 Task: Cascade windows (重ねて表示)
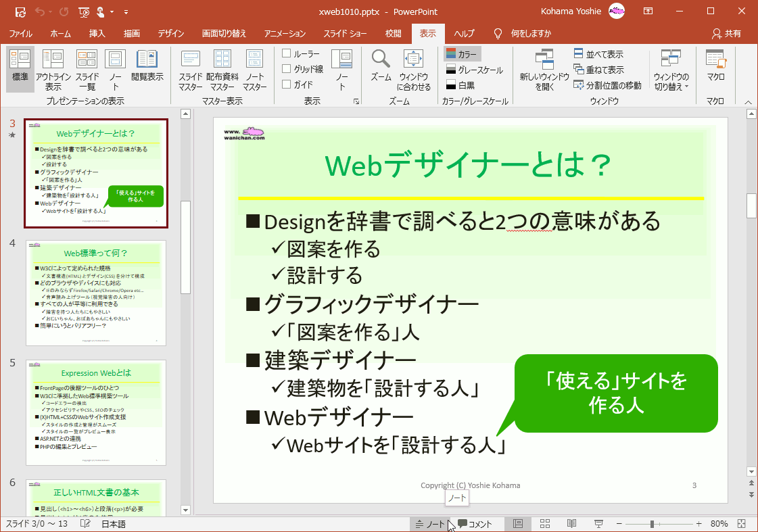click(x=598, y=70)
